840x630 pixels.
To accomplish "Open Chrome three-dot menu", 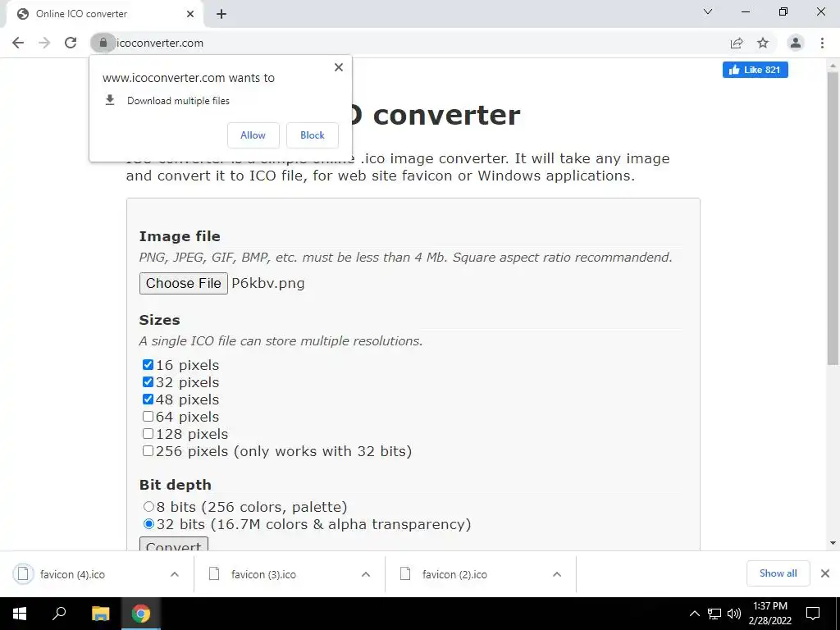I will pyautogui.click(x=822, y=43).
